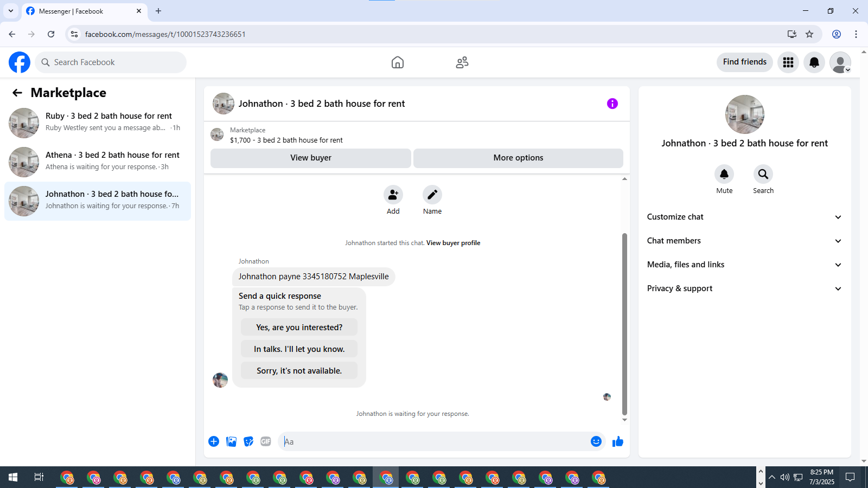Viewport: 868px width, 488px height.
Task: Click the Johnathon payne message bubble
Action: click(x=314, y=277)
